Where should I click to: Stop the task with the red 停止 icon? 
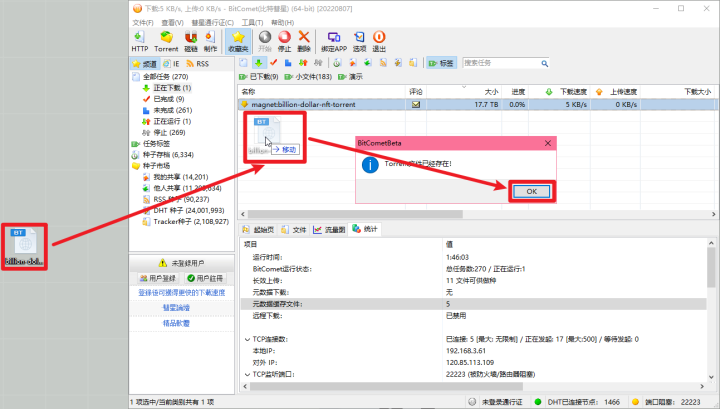click(285, 41)
